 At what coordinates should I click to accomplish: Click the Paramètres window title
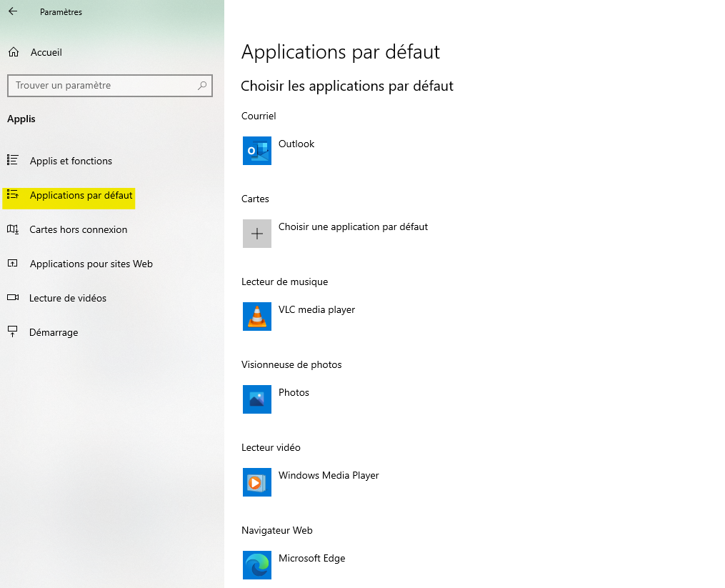click(x=61, y=12)
